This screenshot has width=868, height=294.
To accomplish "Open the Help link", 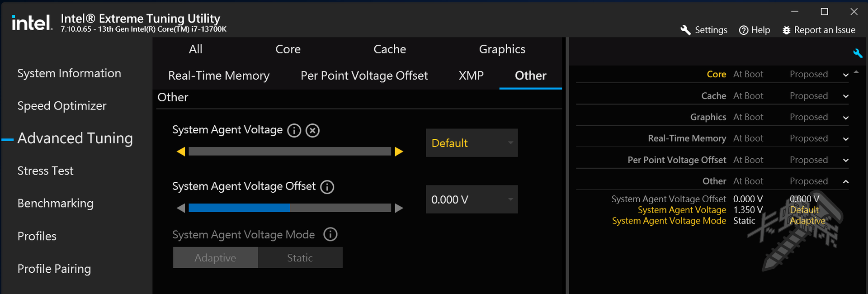I will pyautogui.click(x=754, y=30).
